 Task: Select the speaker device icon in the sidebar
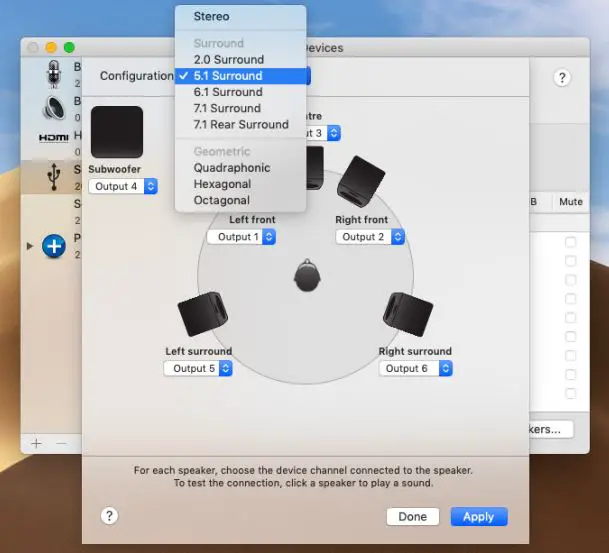54,108
